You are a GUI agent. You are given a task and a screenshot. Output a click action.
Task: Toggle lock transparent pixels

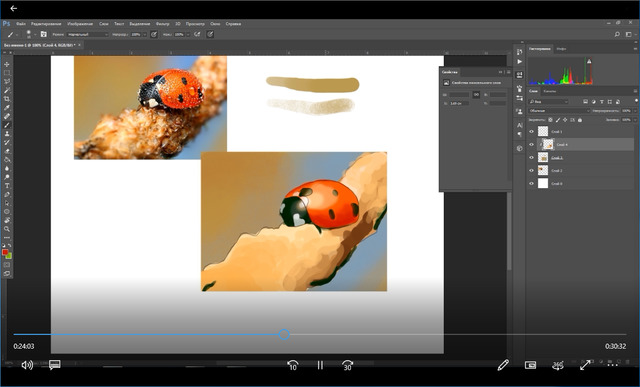click(x=550, y=120)
